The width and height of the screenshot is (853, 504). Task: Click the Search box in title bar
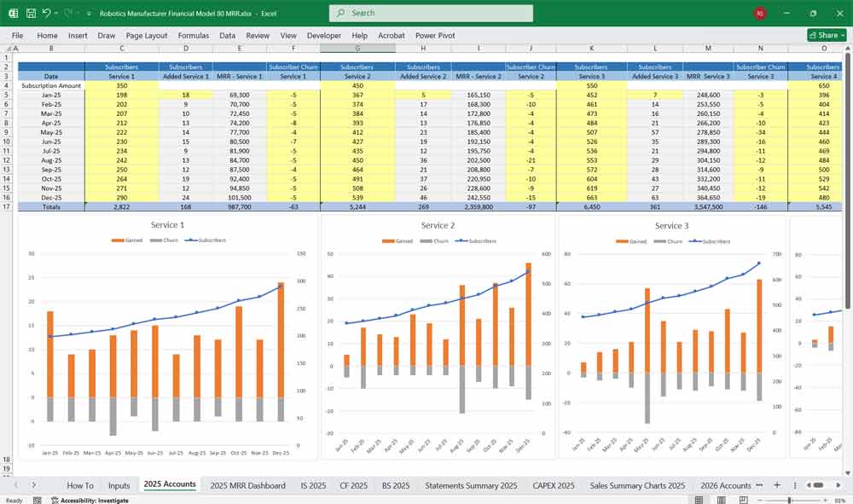(431, 14)
